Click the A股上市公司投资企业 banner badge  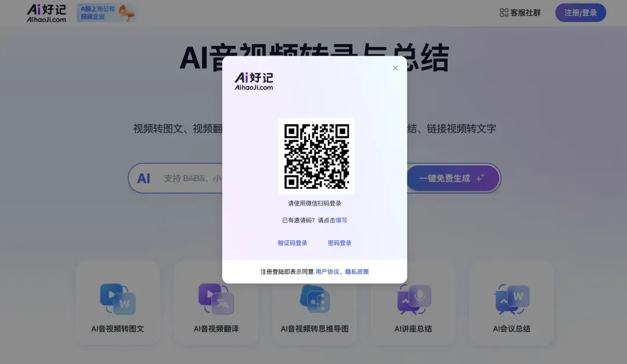[106, 13]
